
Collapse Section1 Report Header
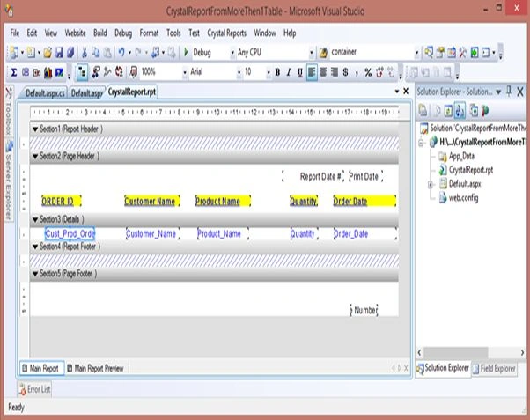(35, 129)
